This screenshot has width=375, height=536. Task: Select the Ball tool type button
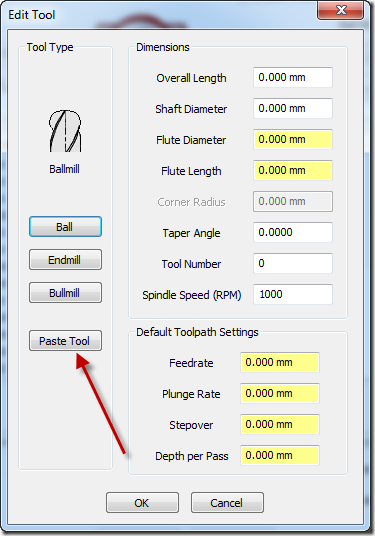[65, 227]
